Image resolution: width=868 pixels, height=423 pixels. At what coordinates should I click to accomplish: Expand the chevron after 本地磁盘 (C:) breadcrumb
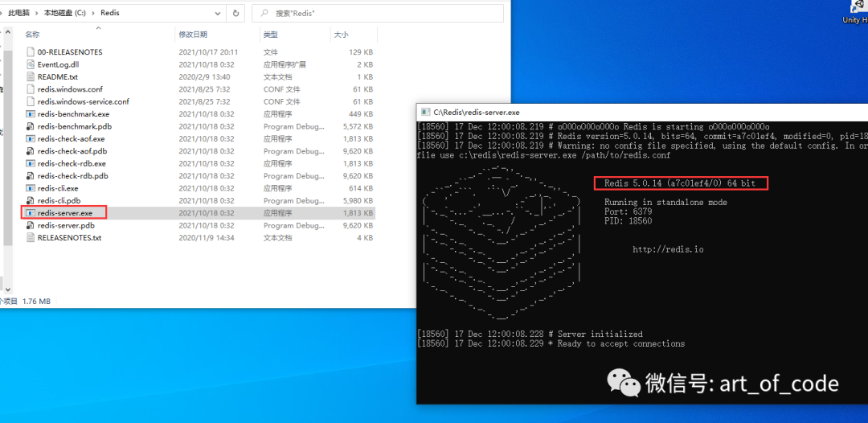(92, 13)
